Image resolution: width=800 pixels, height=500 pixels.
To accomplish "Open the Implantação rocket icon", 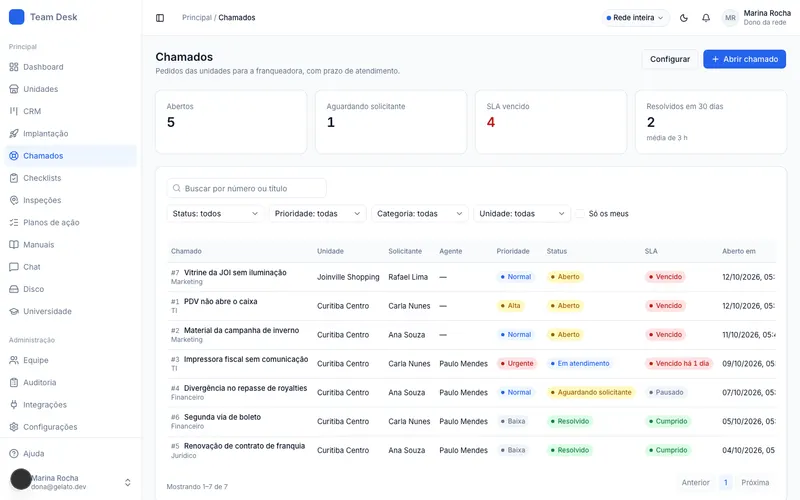I will (x=14, y=134).
